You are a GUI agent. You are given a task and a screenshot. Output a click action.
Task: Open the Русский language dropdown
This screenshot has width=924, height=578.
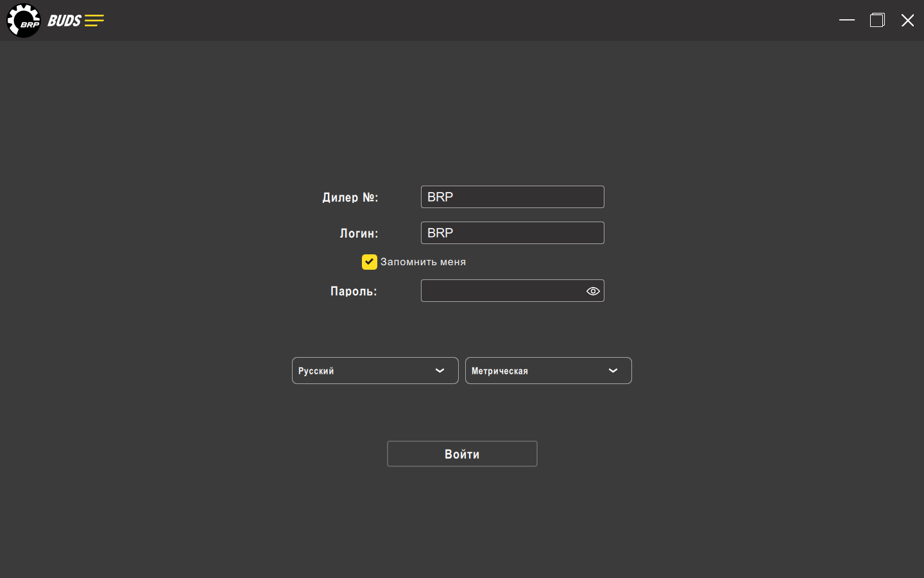(375, 371)
